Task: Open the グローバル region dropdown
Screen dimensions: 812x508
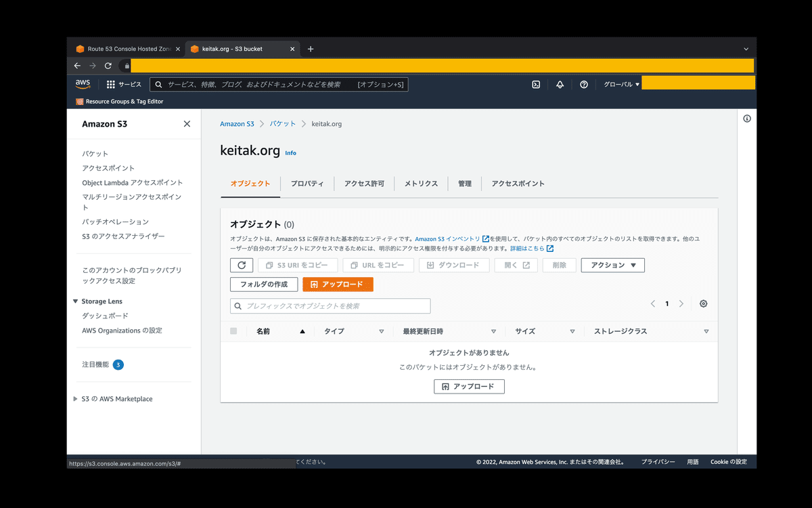Action: pos(622,85)
